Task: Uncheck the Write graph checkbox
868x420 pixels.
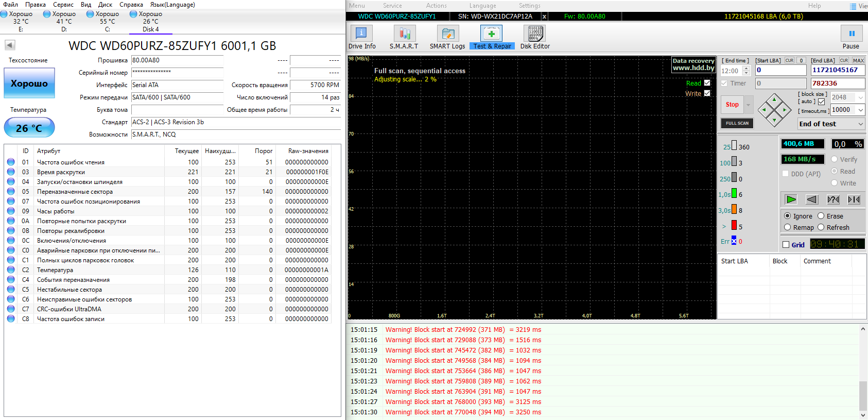Action: (707, 93)
